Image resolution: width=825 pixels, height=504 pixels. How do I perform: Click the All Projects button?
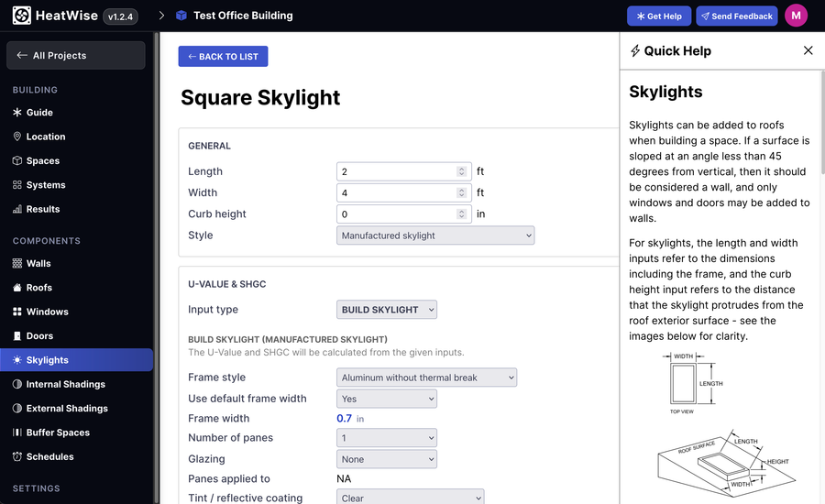coord(76,55)
